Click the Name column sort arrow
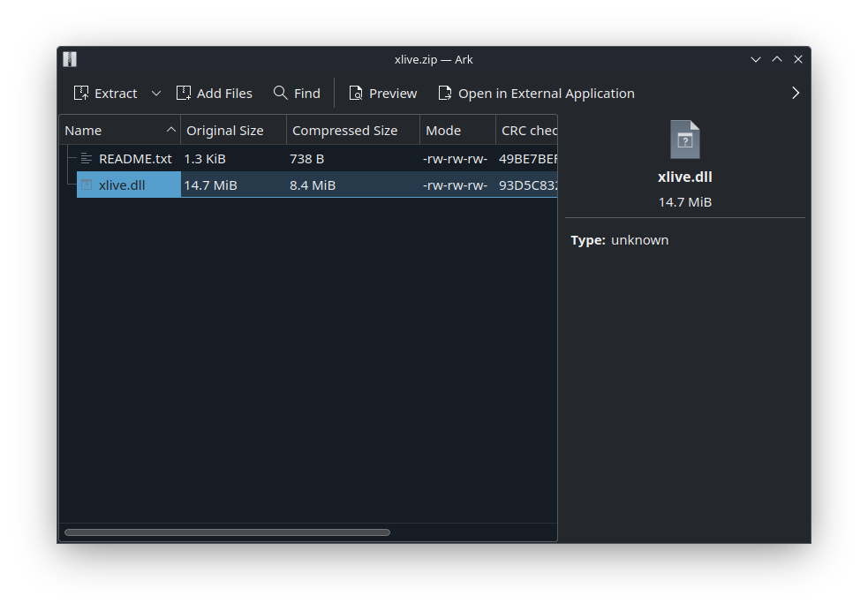The width and height of the screenshot is (868, 611). pos(171,130)
